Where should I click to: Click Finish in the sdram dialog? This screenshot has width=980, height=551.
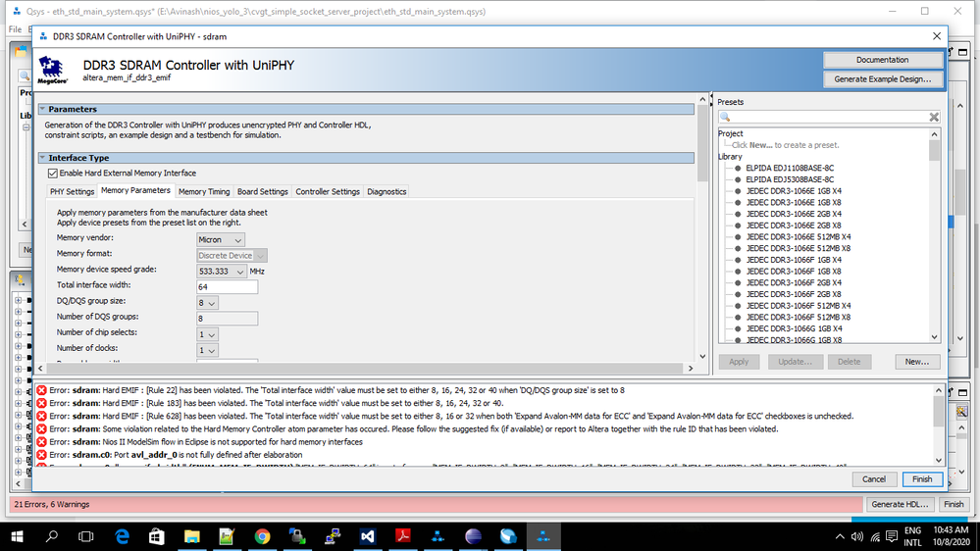coord(922,479)
